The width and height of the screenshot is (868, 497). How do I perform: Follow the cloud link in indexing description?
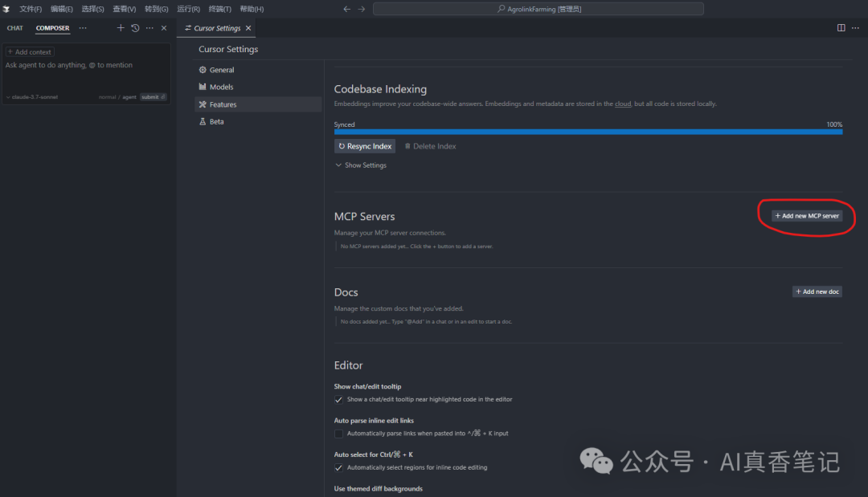click(623, 104)
